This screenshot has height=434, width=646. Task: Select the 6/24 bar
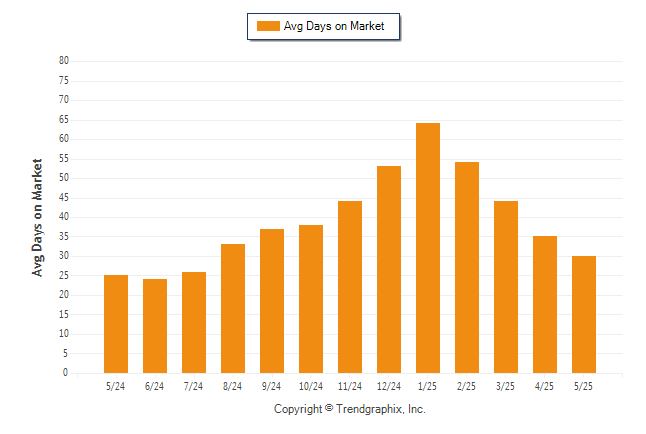tap(155, 326)
